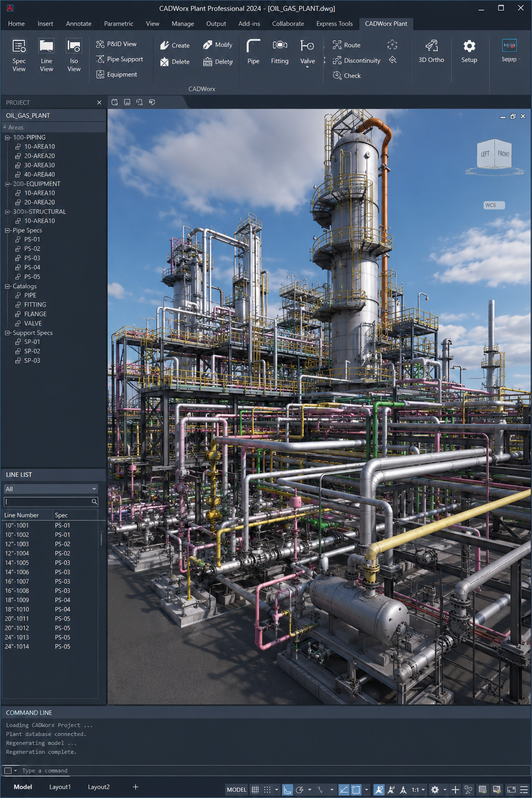Toggle grid display in status bar
The image size is (532, 798).
(254, 790)
